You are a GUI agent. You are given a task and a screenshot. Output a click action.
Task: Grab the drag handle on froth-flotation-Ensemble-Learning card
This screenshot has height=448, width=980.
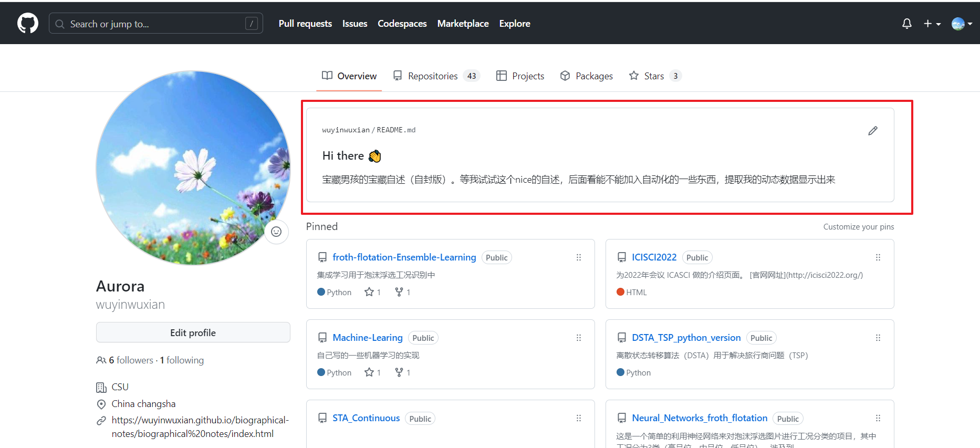[578, 257]
